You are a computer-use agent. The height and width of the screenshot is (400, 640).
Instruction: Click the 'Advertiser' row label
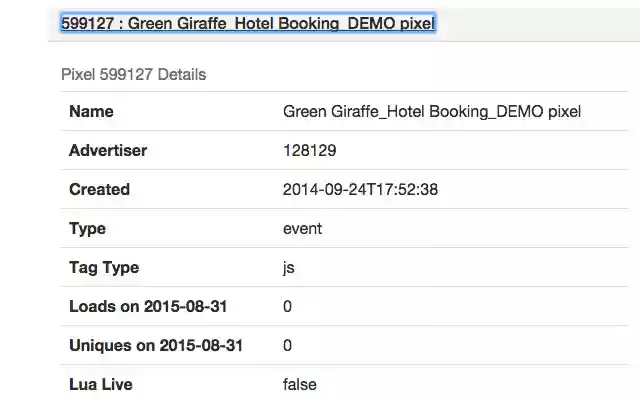[x=108, y=150]
